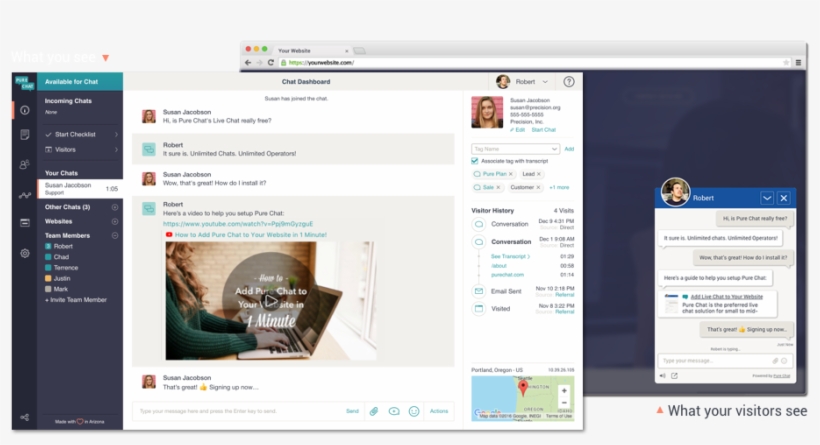
Task: Remove the Lead tag
Action: [539, 174]
